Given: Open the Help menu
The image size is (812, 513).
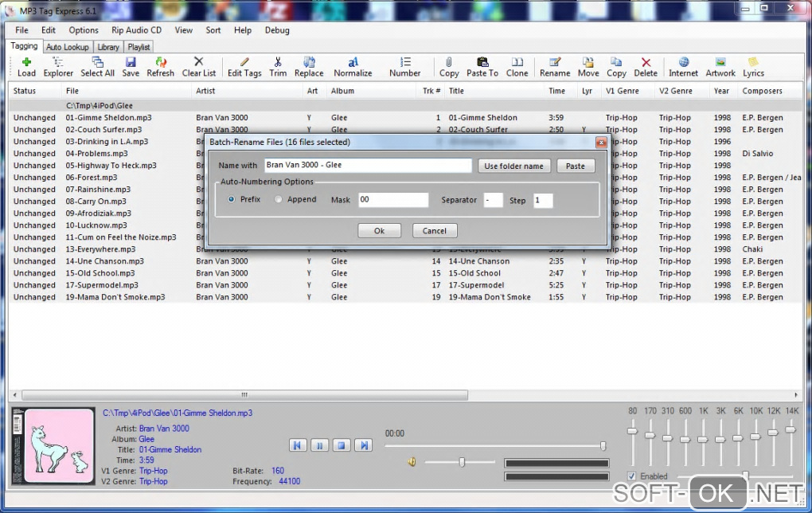Looking at the screenshot, I should click(242, 30).
